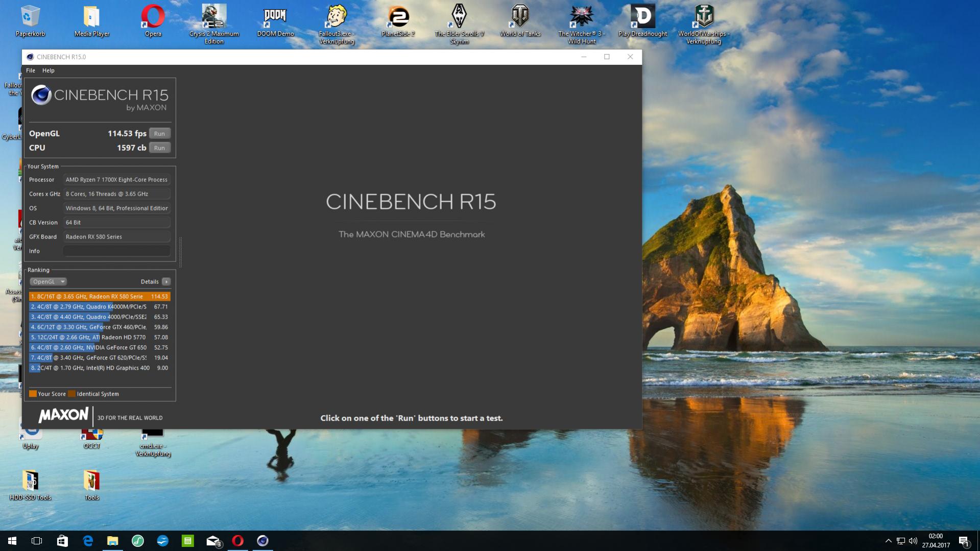Select the PlanetSide 2 desktop icon
Viewport: 980px width, 551px height.
(398, 21)
